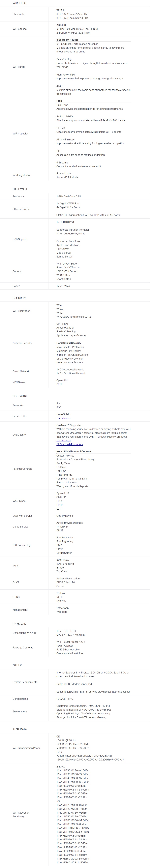
Task: Click the Wi-Fi 6 standards text
Action: pos(60,10)
